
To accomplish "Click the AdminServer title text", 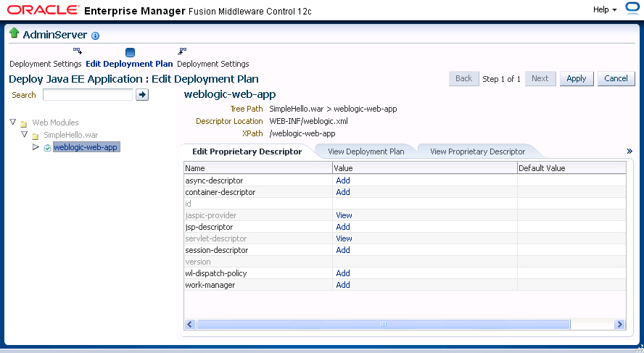I will pos(55,35).
